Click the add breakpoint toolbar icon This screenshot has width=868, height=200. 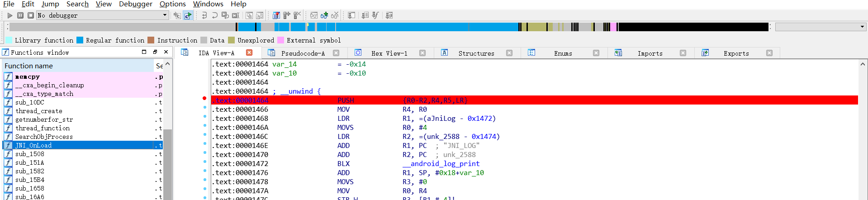pyautogui.click(x=287, y=15)
